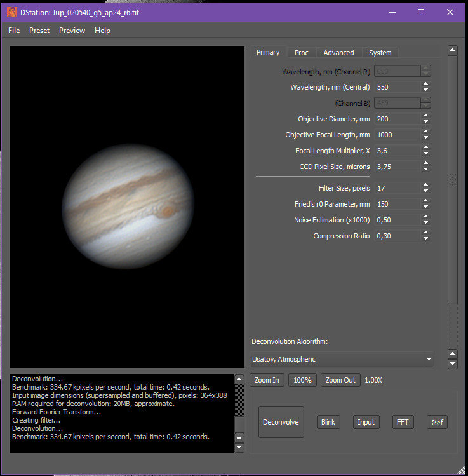Click the Zoom Out button
This screenshot has width=468, height=476.
(x=340, y=380)
